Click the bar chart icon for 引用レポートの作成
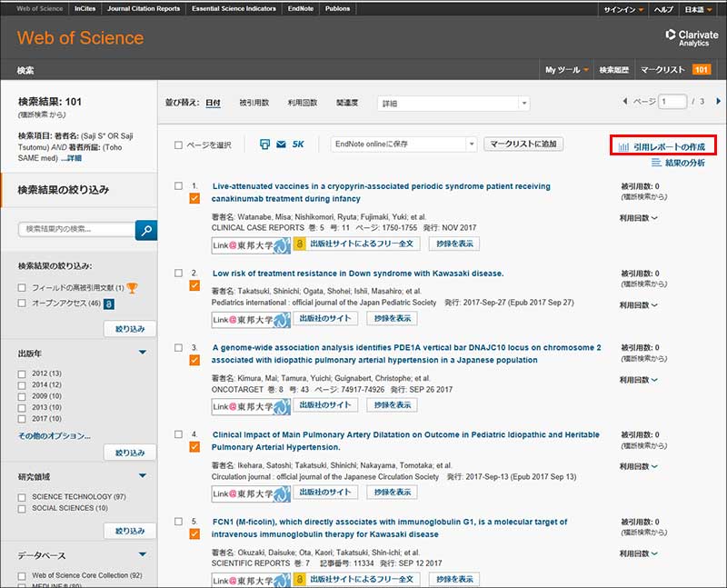The width and height of the screenshot is (727, 588). [623, 147]
